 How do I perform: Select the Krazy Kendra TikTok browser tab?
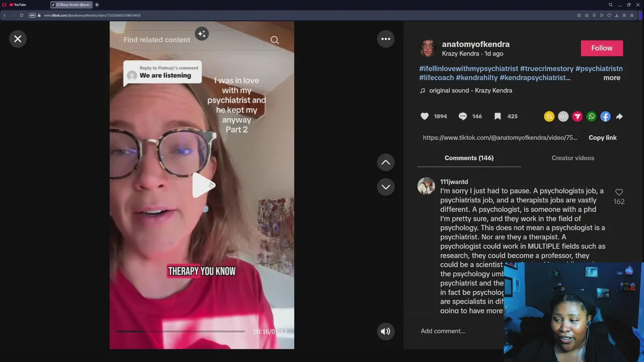coord(71,5)
